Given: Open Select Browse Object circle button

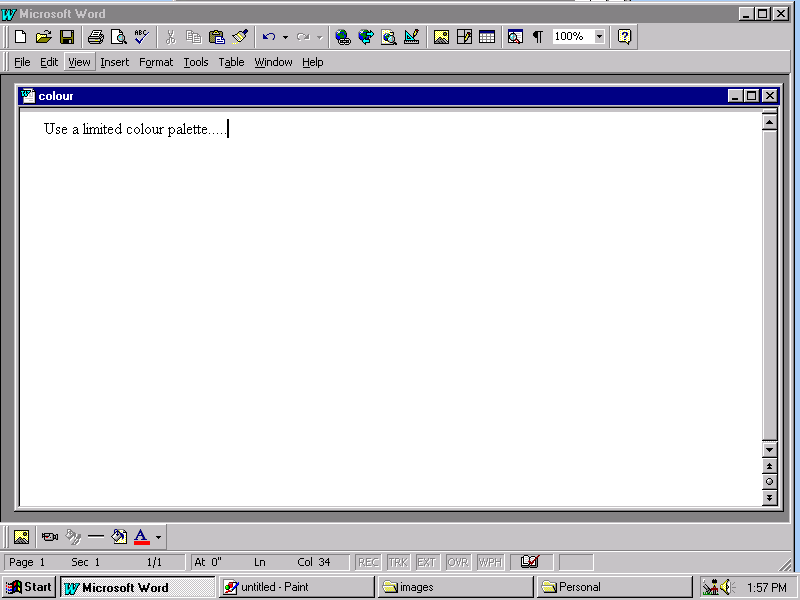Looking at the screenshot, I should coord(769,482).
